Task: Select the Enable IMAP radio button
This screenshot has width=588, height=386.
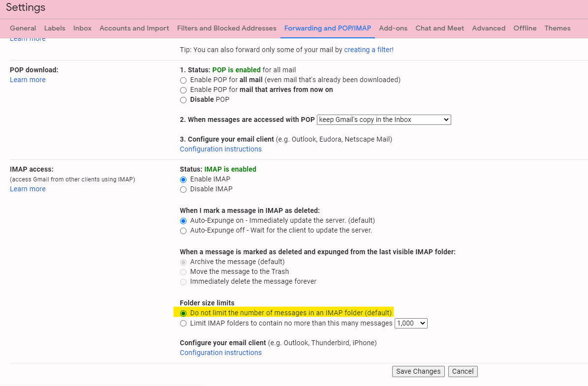Action: pos(183,179)
